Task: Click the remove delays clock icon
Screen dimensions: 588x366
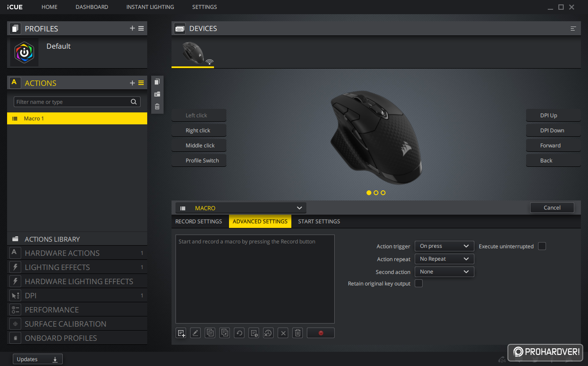Action: tap(268, 333)
